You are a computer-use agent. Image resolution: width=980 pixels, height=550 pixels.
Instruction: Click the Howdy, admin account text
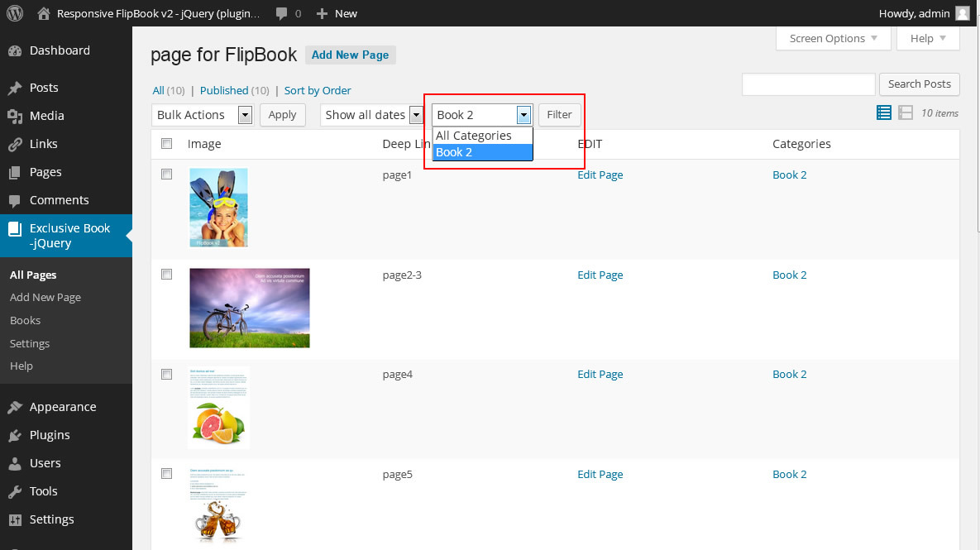click(x=915, y=13)
